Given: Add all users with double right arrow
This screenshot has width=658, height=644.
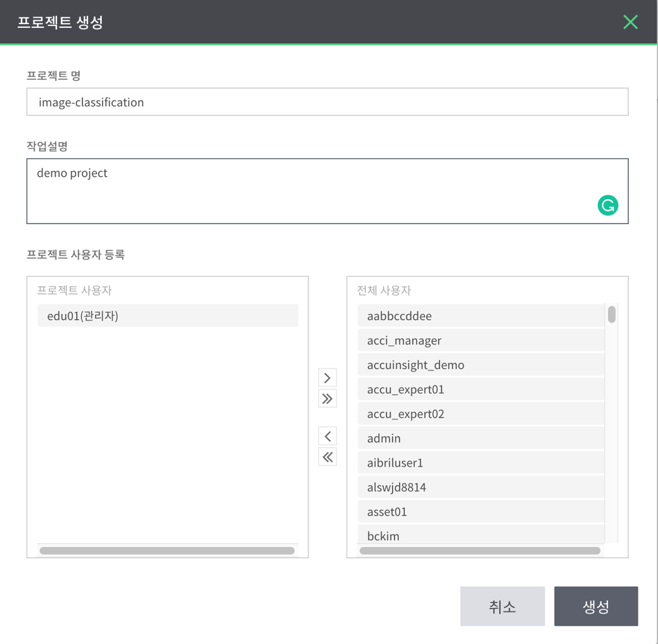Looking at the screenshot, I should (327, 398).
